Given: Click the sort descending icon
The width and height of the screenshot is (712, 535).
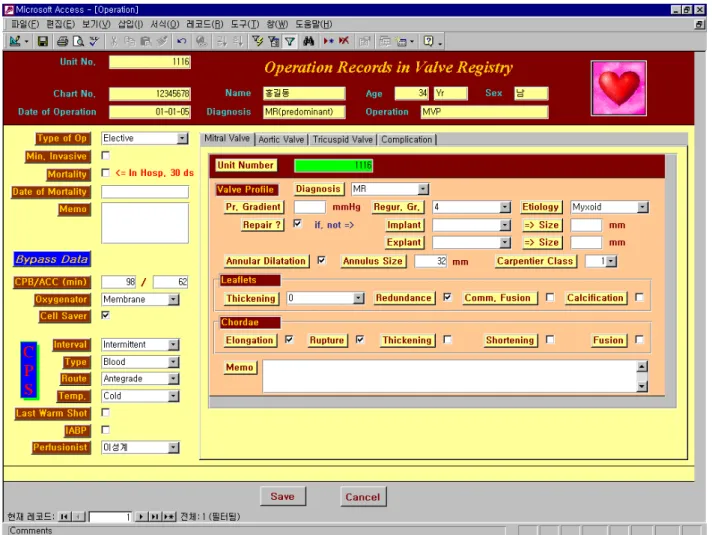Looking at the screenshot, I should (237, 41).
